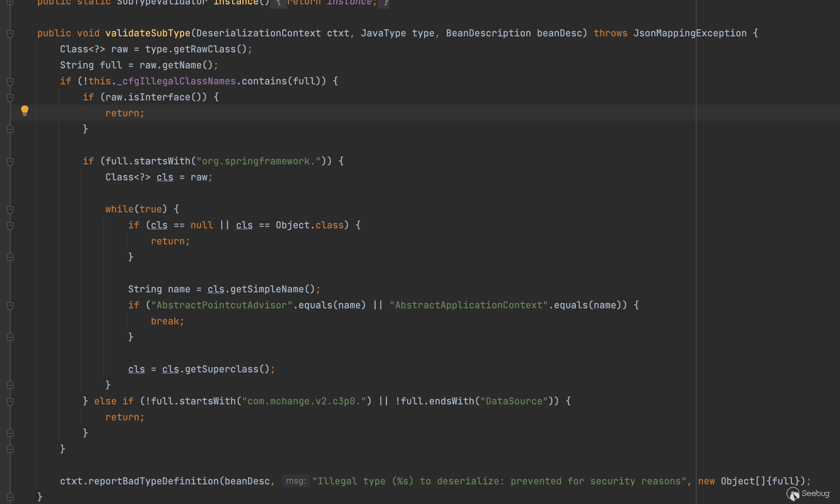Fold the raw.isInterface() if block
The image size is (840, 504).
tap(10, 98)
